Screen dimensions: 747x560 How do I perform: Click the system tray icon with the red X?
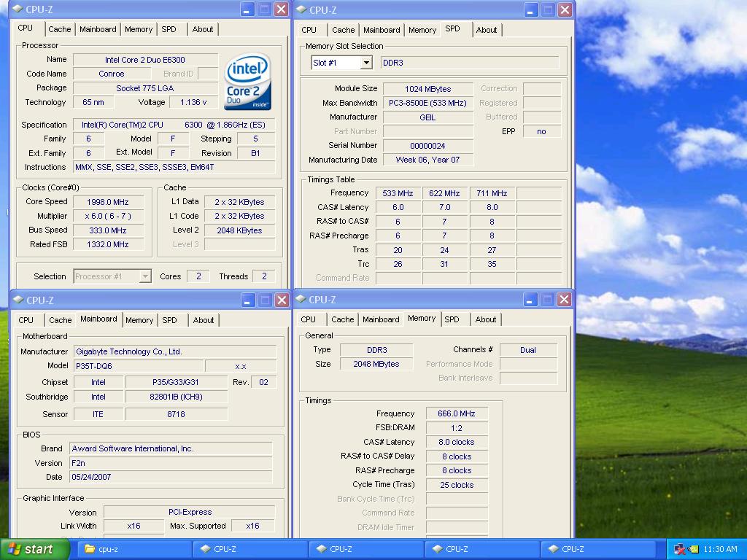(679, 550)
